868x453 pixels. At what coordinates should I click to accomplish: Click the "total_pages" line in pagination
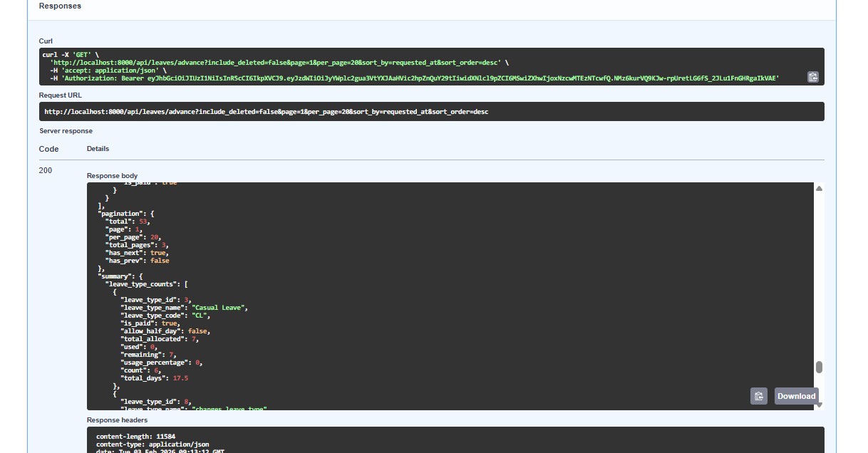[136, 245]
